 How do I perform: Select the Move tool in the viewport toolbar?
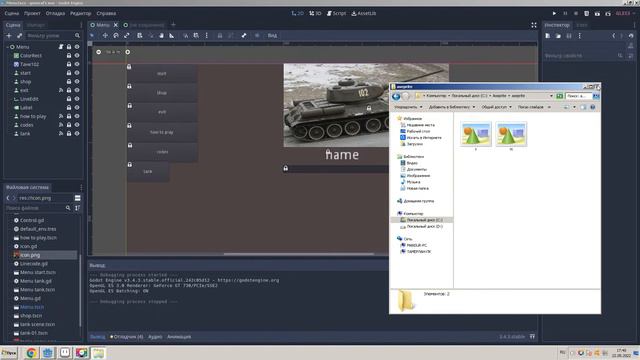point(105,36)
